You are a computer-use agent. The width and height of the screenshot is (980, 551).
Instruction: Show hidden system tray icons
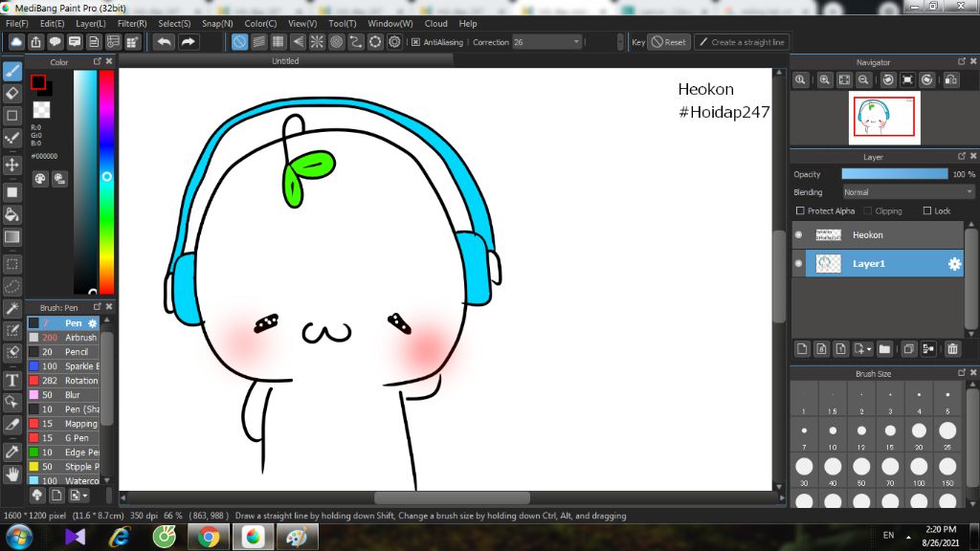pos(909,536)
